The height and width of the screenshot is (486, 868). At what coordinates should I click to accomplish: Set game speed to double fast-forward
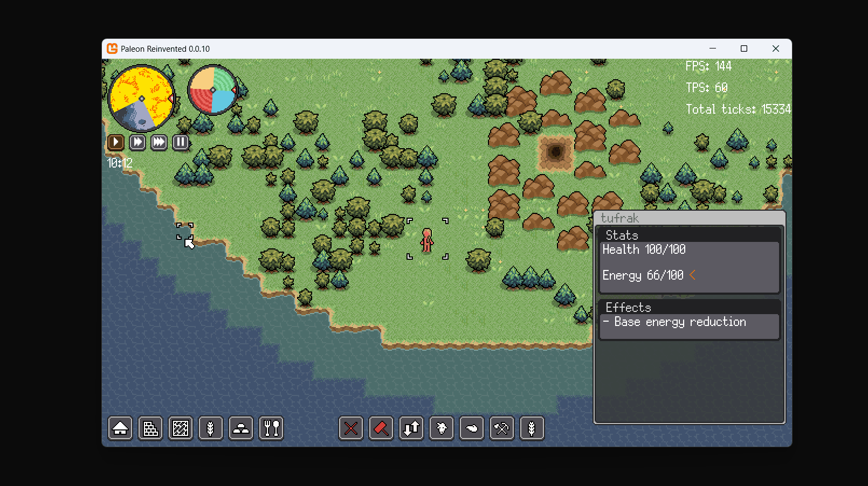click(137, 142)
